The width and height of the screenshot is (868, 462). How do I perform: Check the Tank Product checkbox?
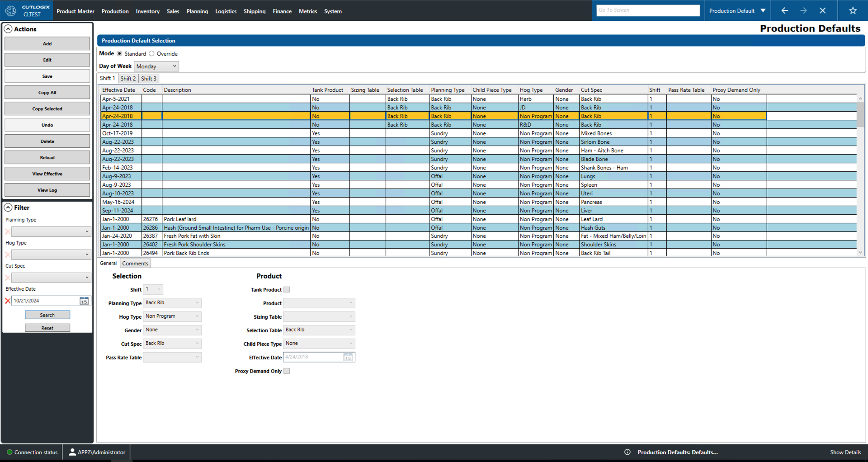tap(287, 290)
